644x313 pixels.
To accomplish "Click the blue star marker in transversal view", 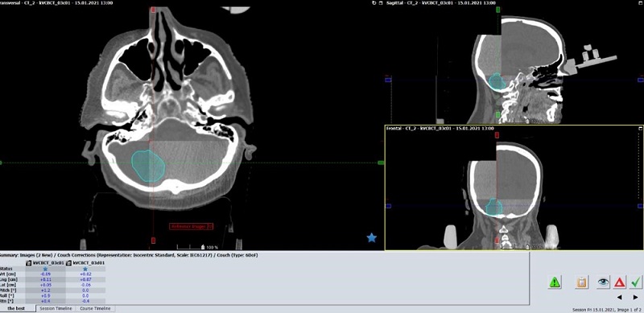I will (372, 237).
